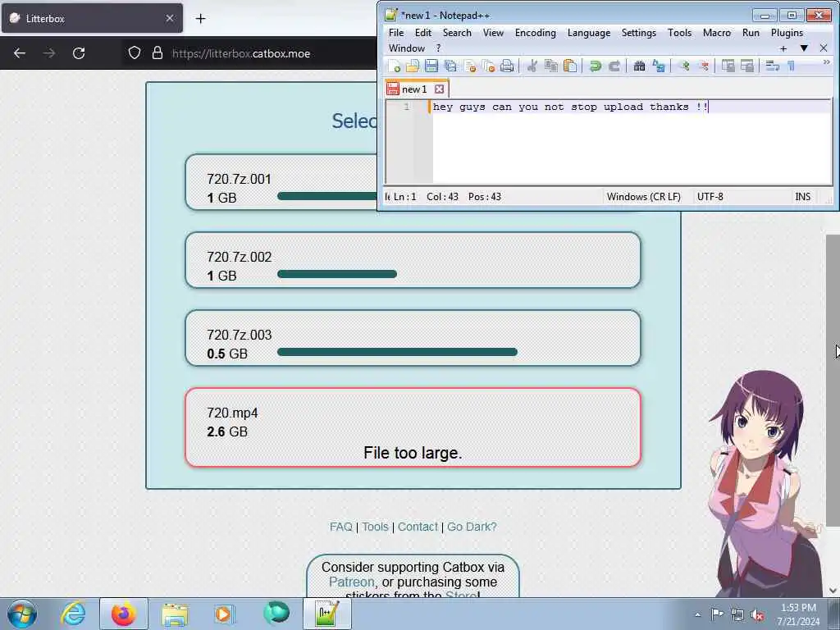Toggle Show All Characters pilcrow icon
The height and width of the screenshot is (630, 840).
792,66
